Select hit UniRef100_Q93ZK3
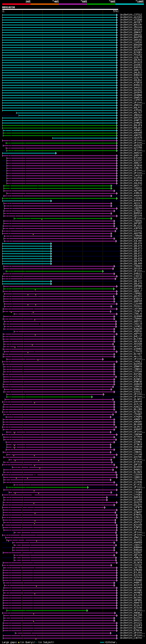The image size is (146, 644). point(131,30)
